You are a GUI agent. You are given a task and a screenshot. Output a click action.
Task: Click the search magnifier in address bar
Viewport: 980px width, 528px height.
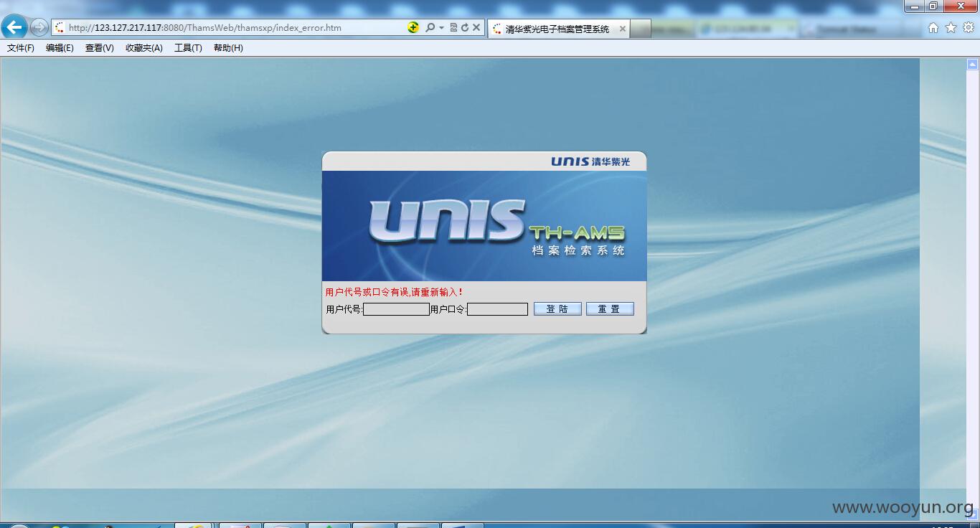point(429,27)
